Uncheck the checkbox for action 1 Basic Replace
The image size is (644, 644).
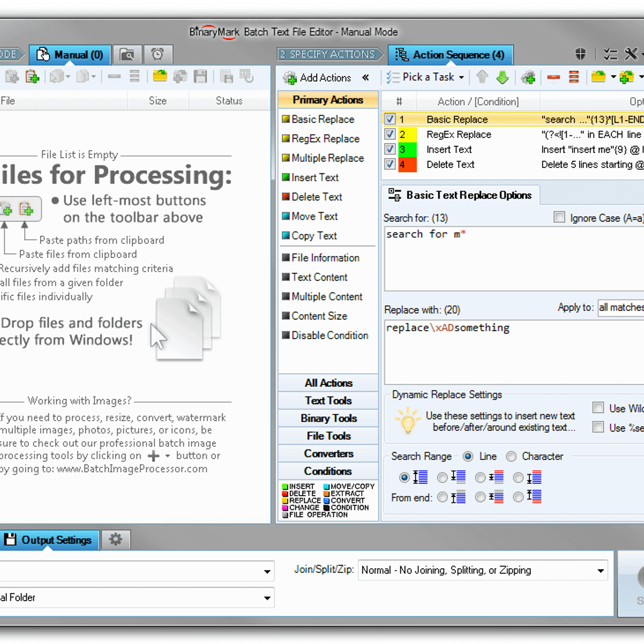pos(390,119)
